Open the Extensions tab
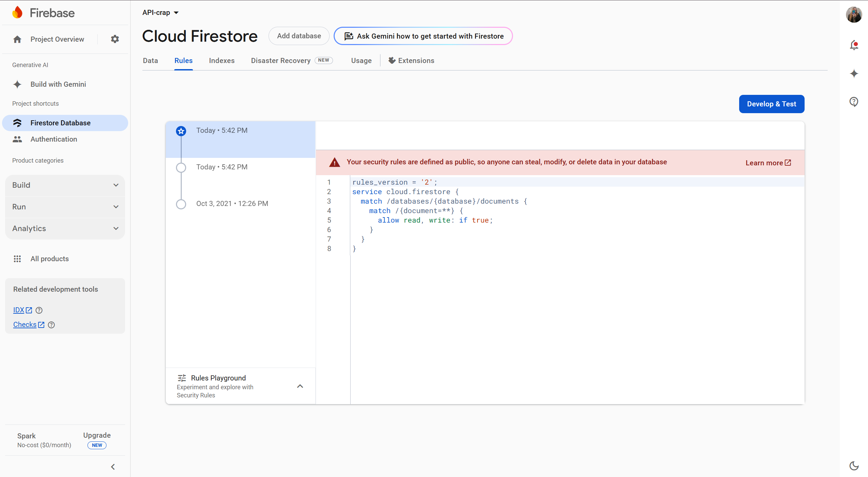Screen dimensions: 868x477 (x=411, y=61)
